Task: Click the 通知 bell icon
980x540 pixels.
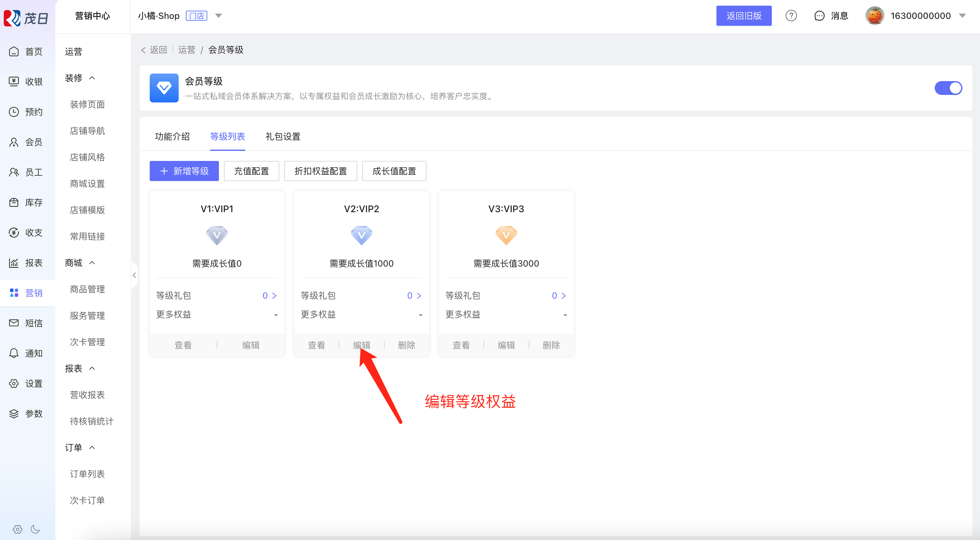Action: pyautogui.click(x=14, y=353)
